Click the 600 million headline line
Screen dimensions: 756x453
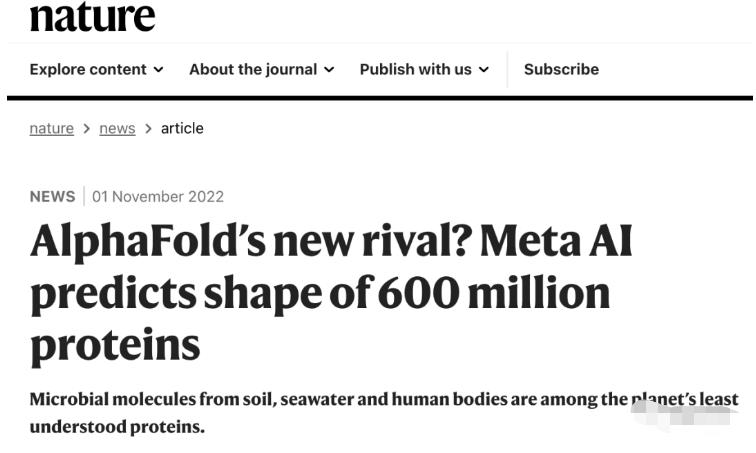pos(320,294)
